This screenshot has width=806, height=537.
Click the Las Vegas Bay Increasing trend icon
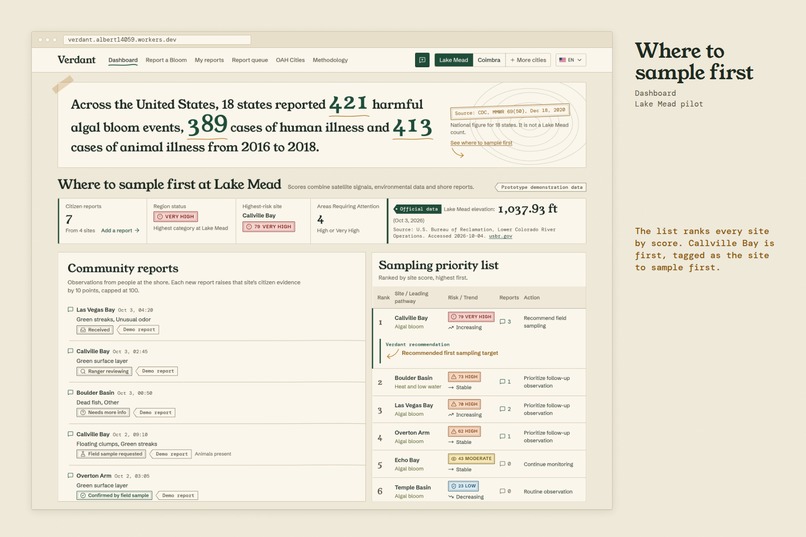(x=451, y=415)
